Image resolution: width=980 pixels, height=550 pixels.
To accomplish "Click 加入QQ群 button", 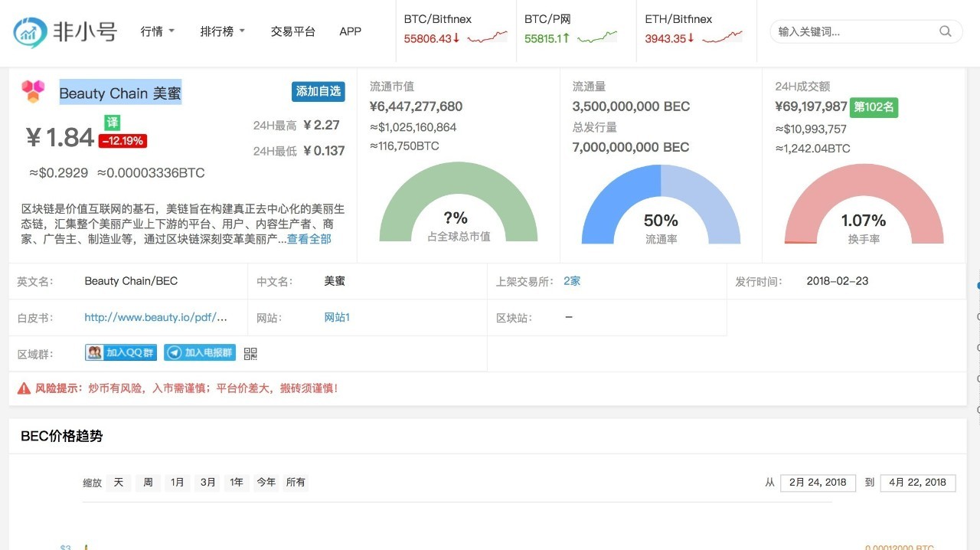I will coord(121,352).
